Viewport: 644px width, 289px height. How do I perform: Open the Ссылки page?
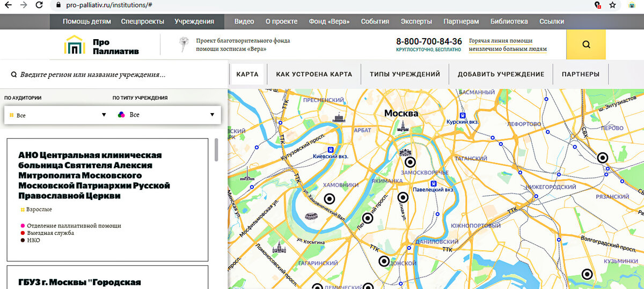click(x=552, y=21)
